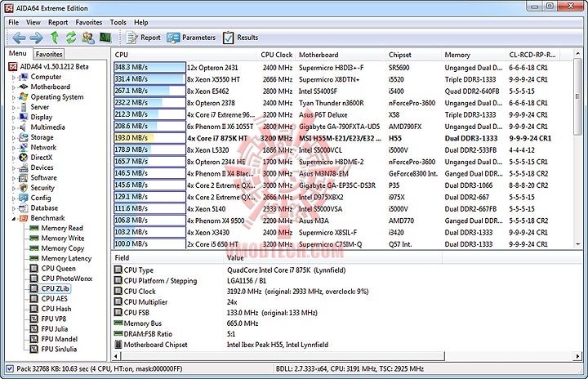Click the CPU Queen benchmark icon

pos(34,268)
